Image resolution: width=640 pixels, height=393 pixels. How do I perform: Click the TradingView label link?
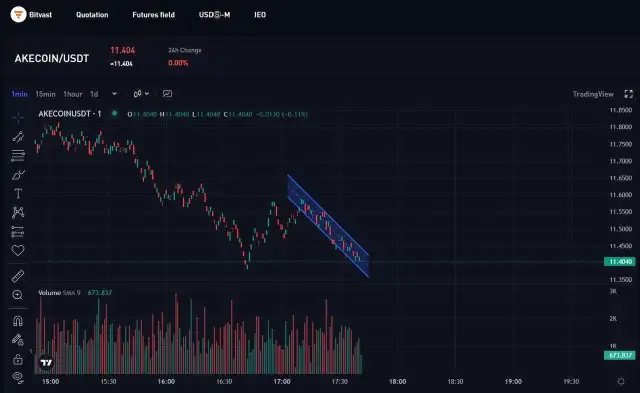click(593, 94)
